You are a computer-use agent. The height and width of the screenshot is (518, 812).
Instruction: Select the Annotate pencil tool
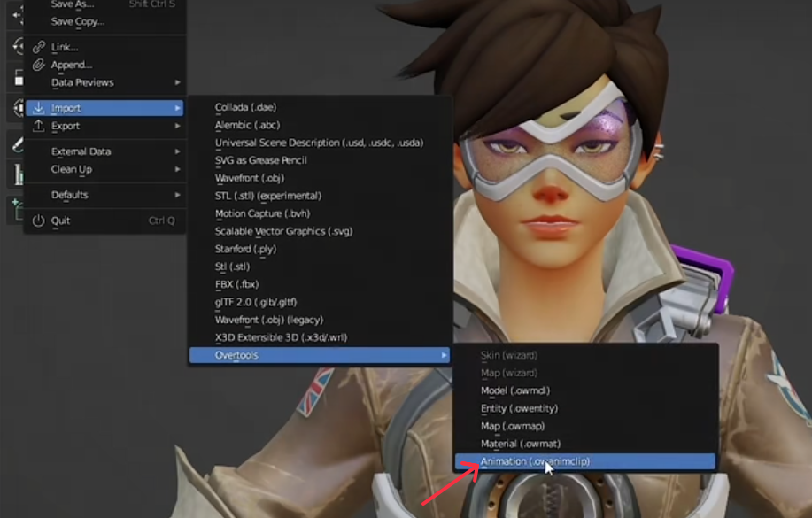coord(18,144)
